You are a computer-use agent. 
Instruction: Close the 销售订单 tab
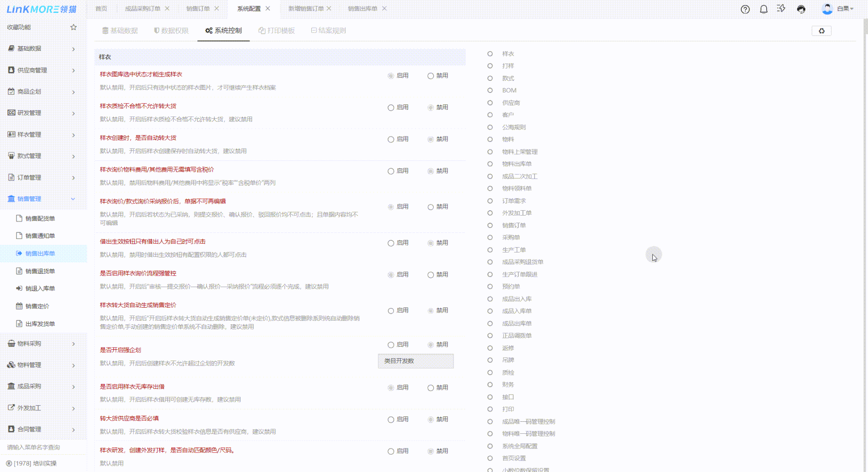[217, 8]
